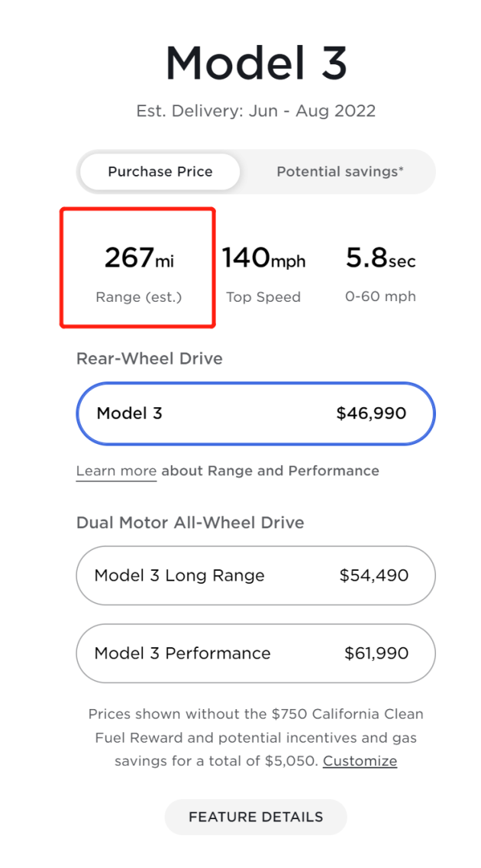Select the Model 3 Rear-Wheel Drive option
This screenshot has width=481, height=868.
tap(256, 413)
